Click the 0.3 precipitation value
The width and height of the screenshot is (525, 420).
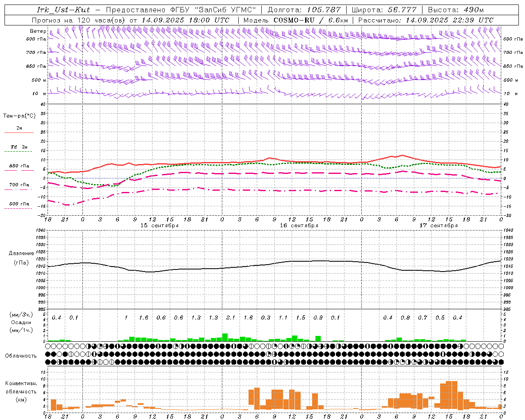coord(266,318)
